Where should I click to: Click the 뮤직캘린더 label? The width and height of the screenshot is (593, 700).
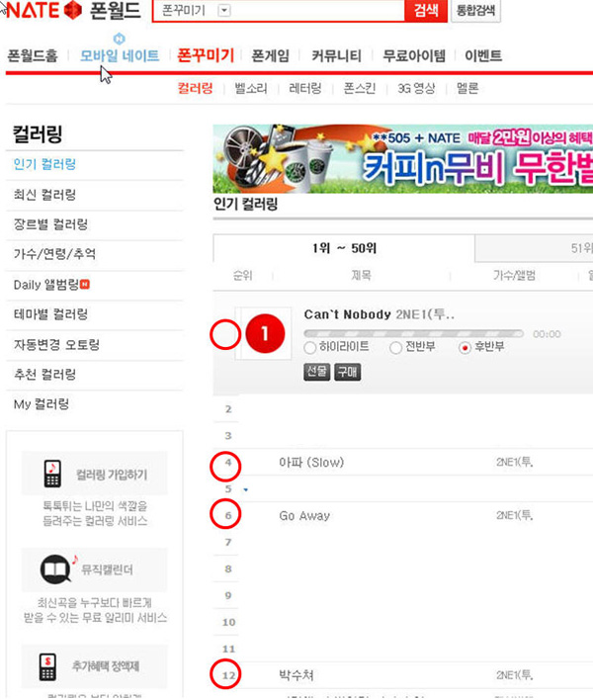107,569
